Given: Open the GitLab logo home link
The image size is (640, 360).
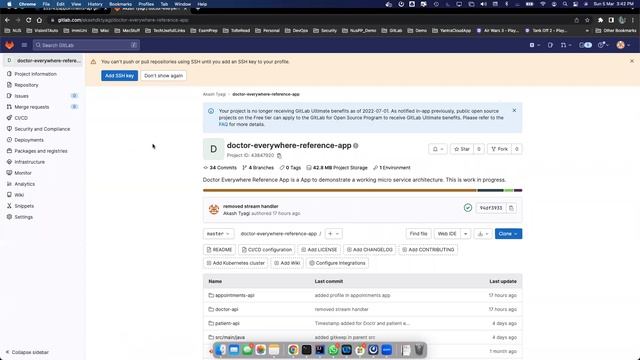Looking at the screenshot, I should [9, 45].
